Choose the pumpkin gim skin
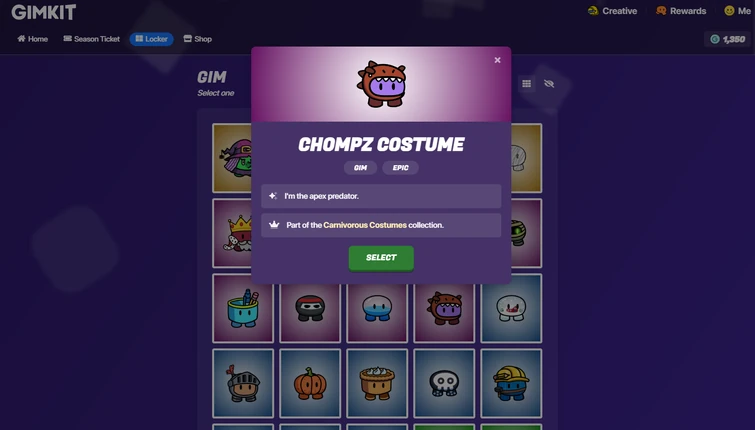The width and height of the screenshot is (755, 430). click(x=310, y=383)
